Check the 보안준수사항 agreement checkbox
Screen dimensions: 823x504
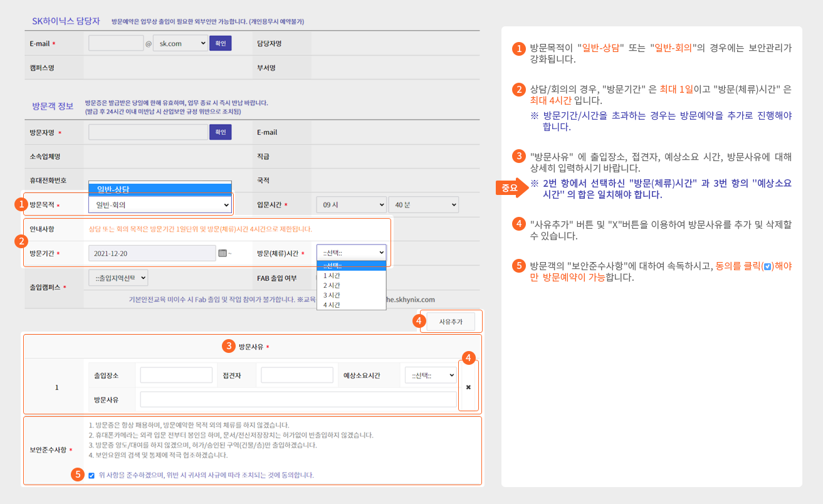click(x=92, y=475)
